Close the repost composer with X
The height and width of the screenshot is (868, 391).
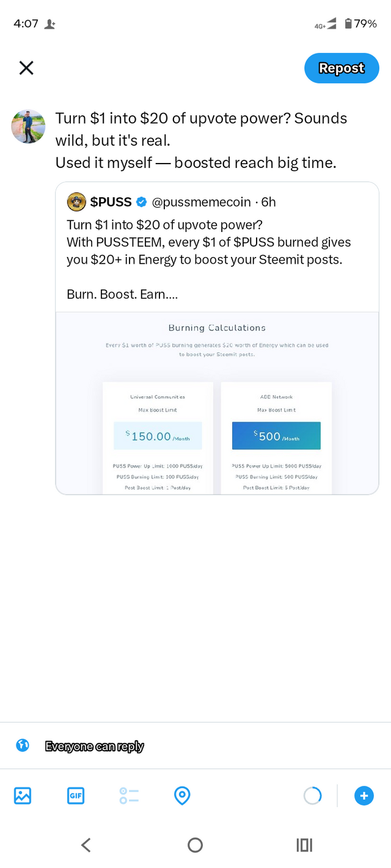point(26,68)
